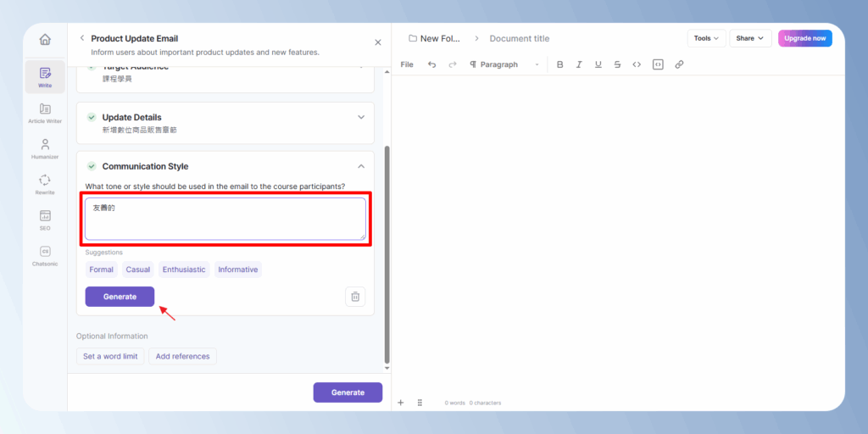Click the Optional Information label
This screenshot has height=434, width=868.
pyautogui.click(x=112, y=336)
